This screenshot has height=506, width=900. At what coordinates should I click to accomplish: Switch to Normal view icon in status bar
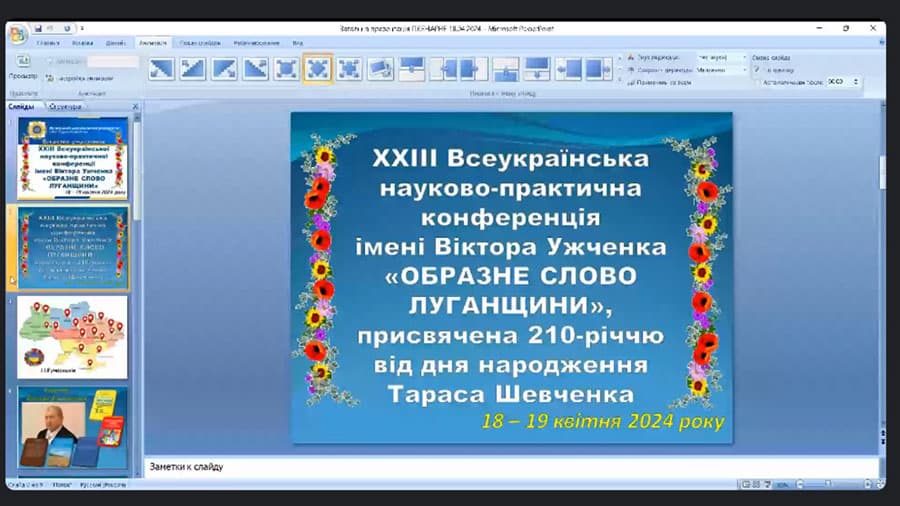pyautogui.click(x=746, y=484)
